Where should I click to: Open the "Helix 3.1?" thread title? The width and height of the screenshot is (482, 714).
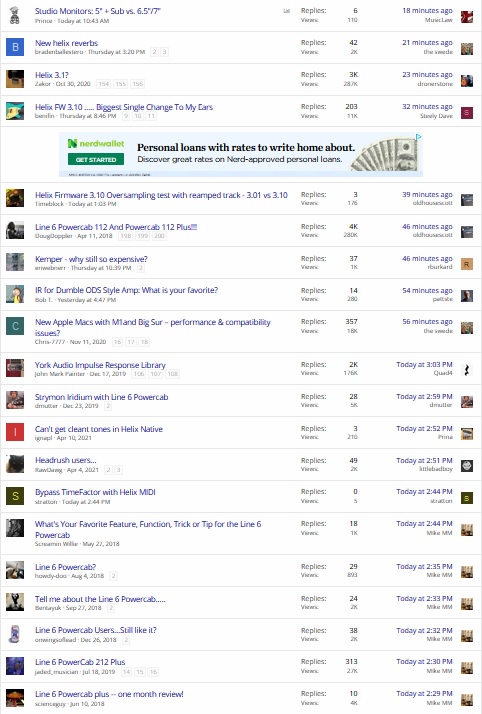(52, 75)
